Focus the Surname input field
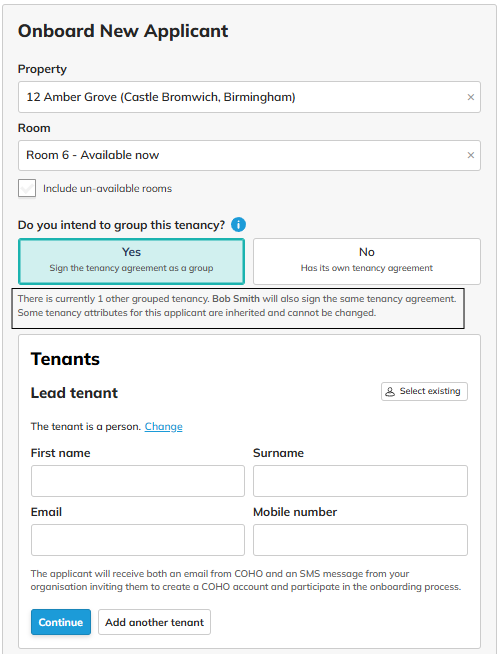This screenshot has height=666, width=500. point(360,481)
